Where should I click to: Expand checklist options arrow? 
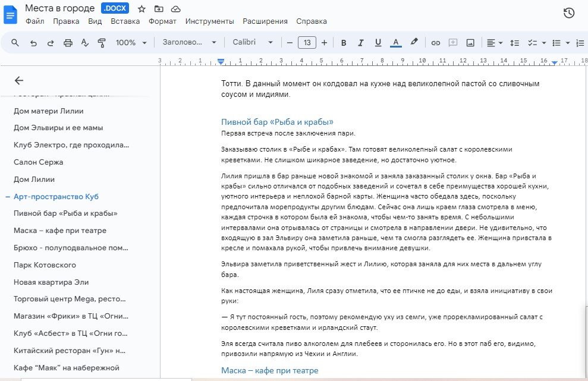tap(544, 43)
